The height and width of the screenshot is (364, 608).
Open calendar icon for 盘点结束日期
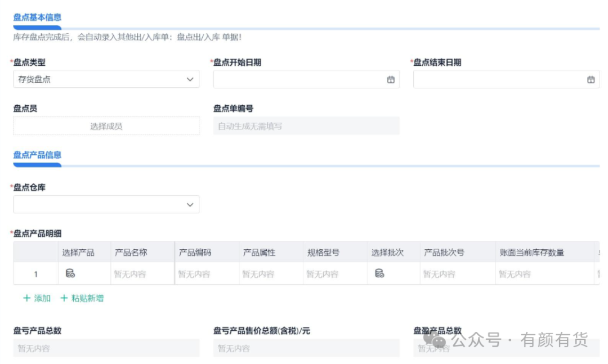[591, 80]
